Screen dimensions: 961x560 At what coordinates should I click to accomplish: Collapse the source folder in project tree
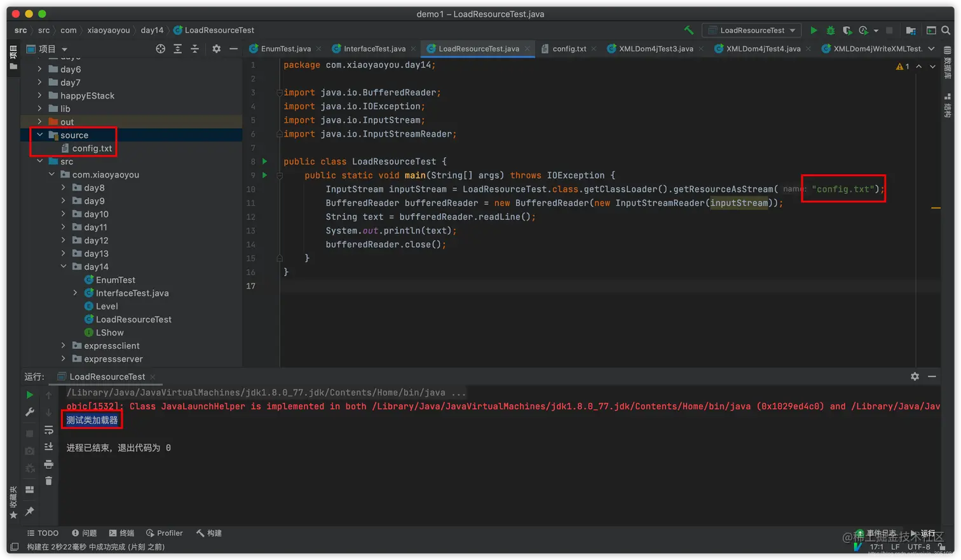[40, 135]
